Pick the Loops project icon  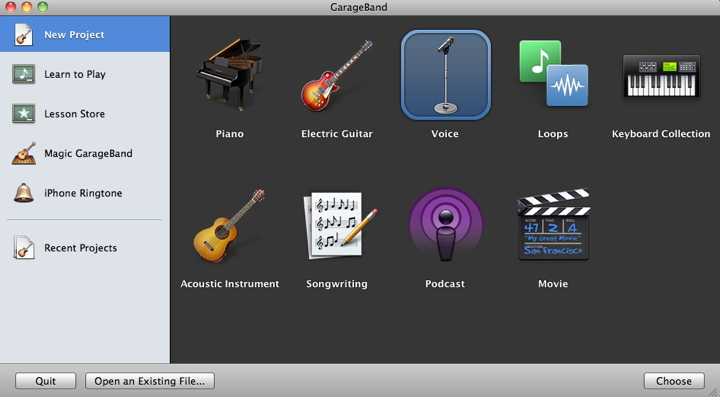click(554, 73)
